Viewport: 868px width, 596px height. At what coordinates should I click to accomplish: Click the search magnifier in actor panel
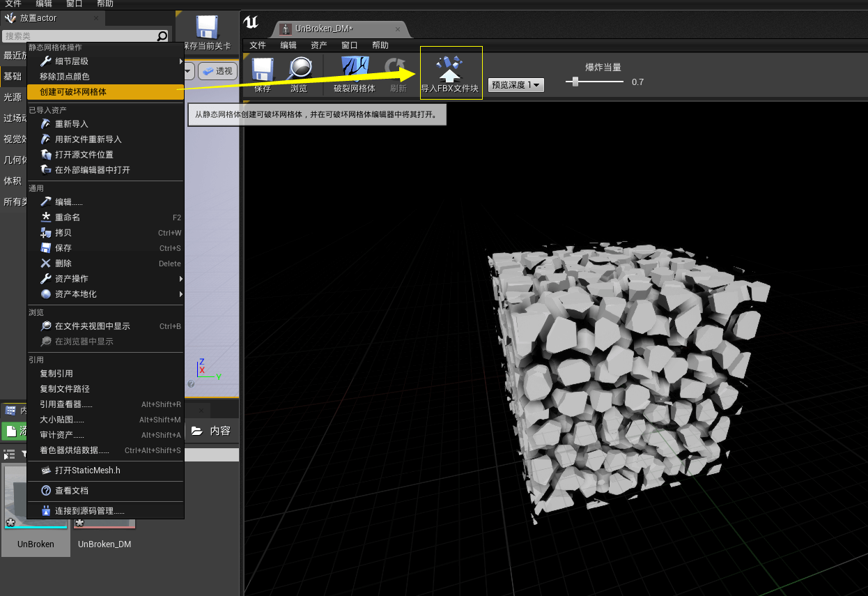point(162,36)
